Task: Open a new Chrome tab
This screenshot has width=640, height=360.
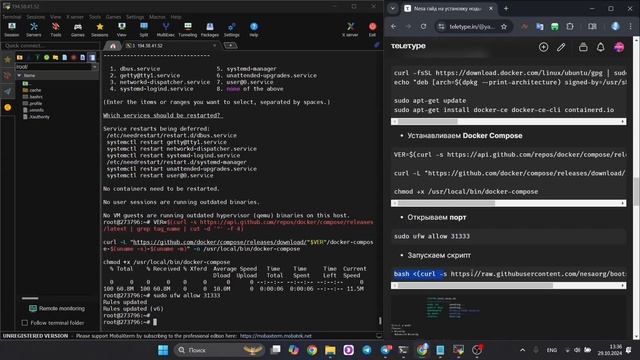Action: tap(506, 8)
